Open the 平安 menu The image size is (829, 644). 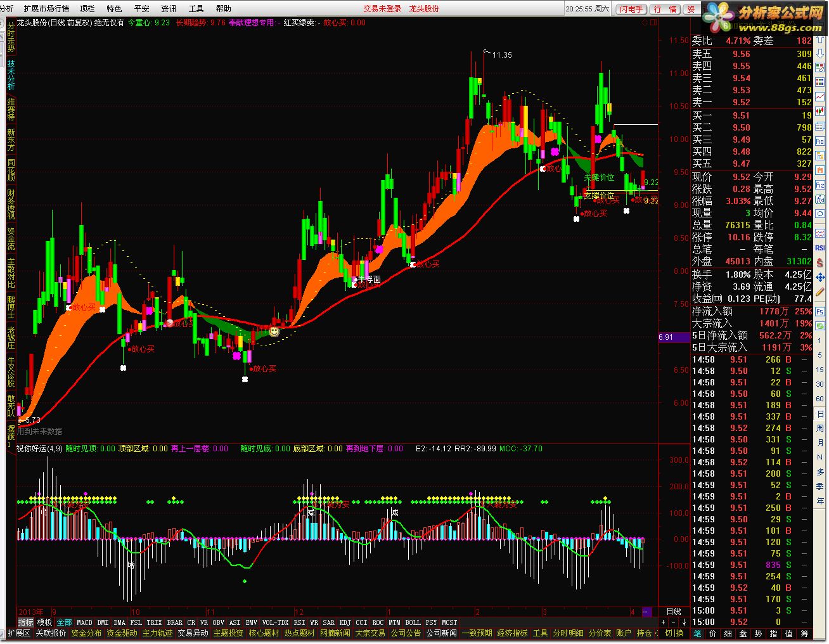click(141, 8)
